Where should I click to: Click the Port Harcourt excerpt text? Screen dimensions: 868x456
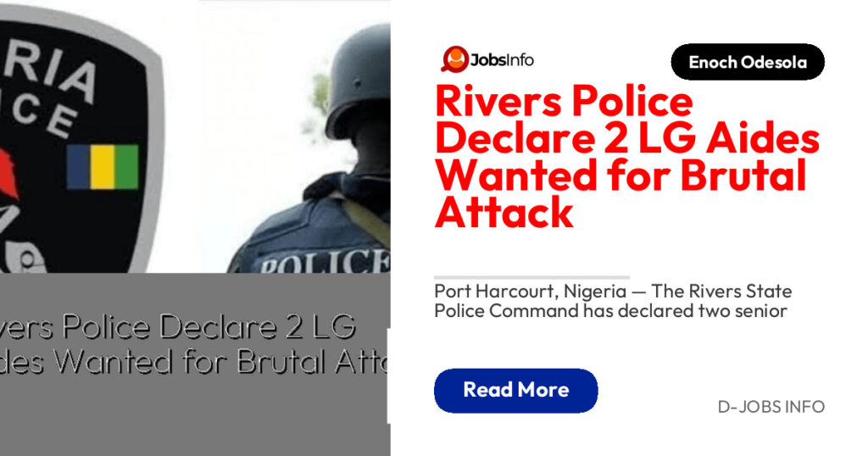[613, 301]
